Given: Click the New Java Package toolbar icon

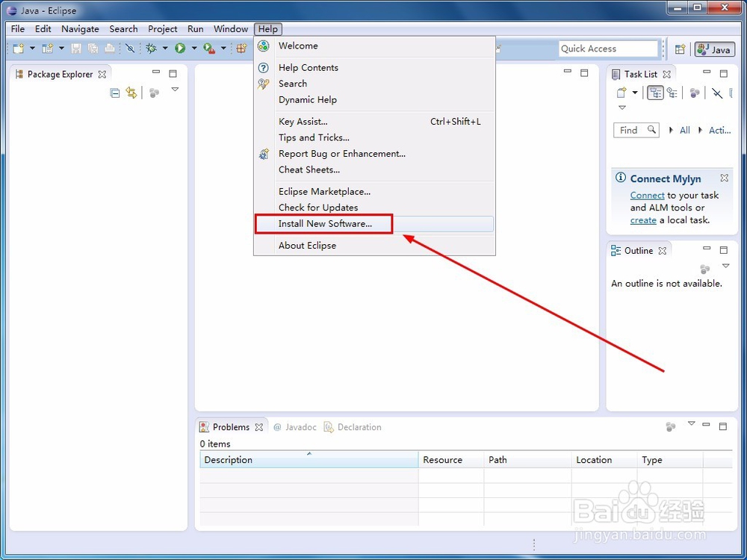Looking at the screenshot, I should [242, 48].
